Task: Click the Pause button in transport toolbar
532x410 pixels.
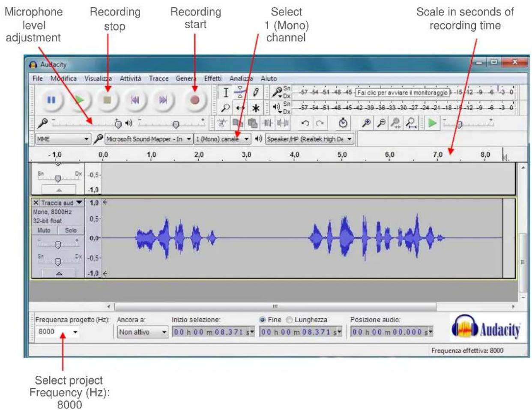Action: [51, 100]
